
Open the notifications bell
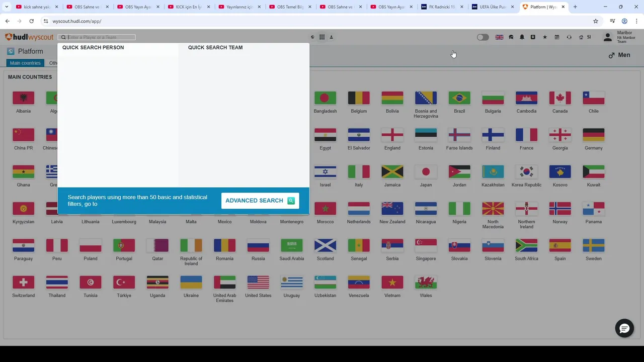(522, 37)
